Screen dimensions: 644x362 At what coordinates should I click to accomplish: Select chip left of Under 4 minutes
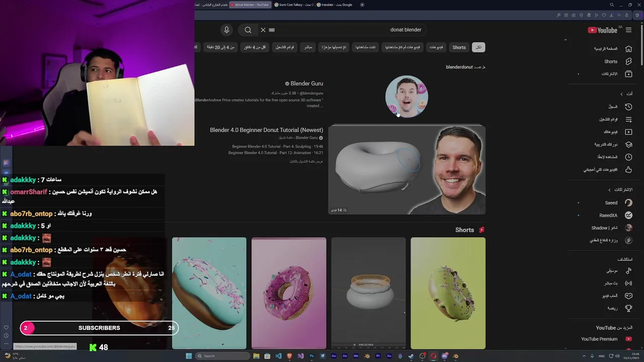click(x=220, y=47)
